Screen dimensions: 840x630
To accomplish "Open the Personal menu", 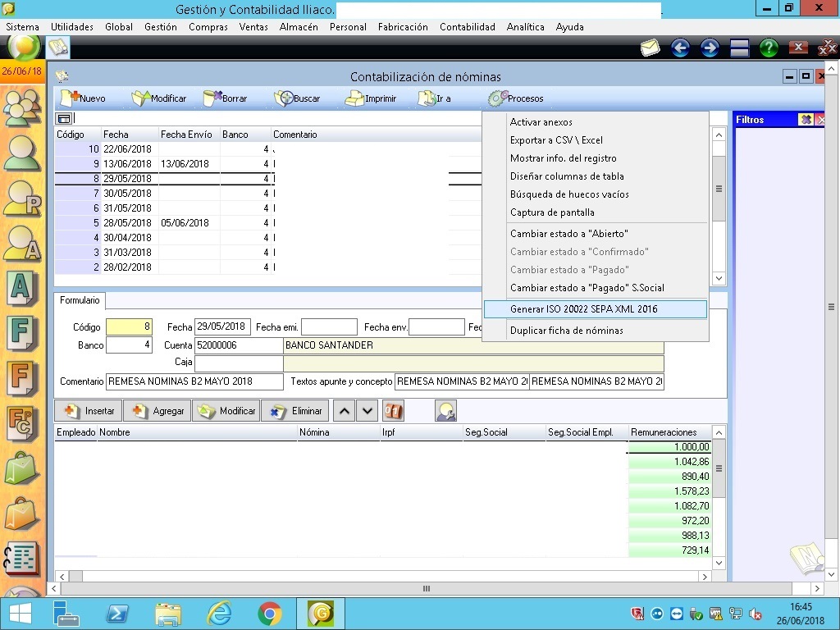I will (348, 27).
